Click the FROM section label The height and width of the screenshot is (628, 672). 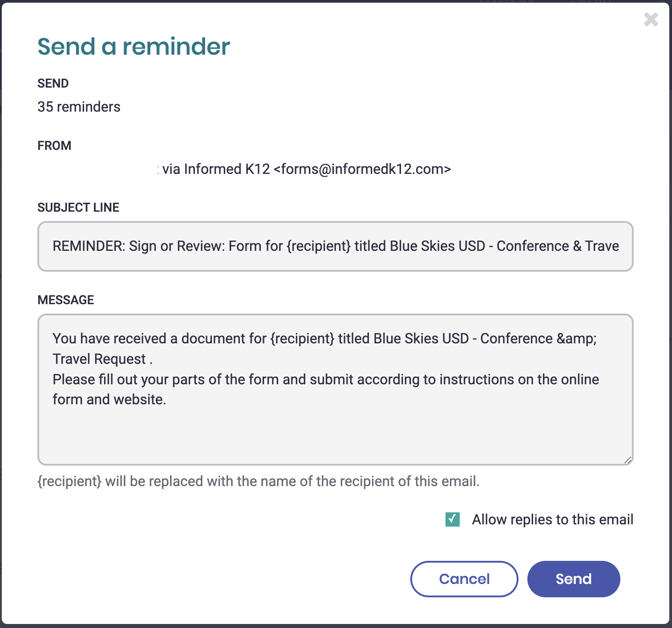pos(54,146)
